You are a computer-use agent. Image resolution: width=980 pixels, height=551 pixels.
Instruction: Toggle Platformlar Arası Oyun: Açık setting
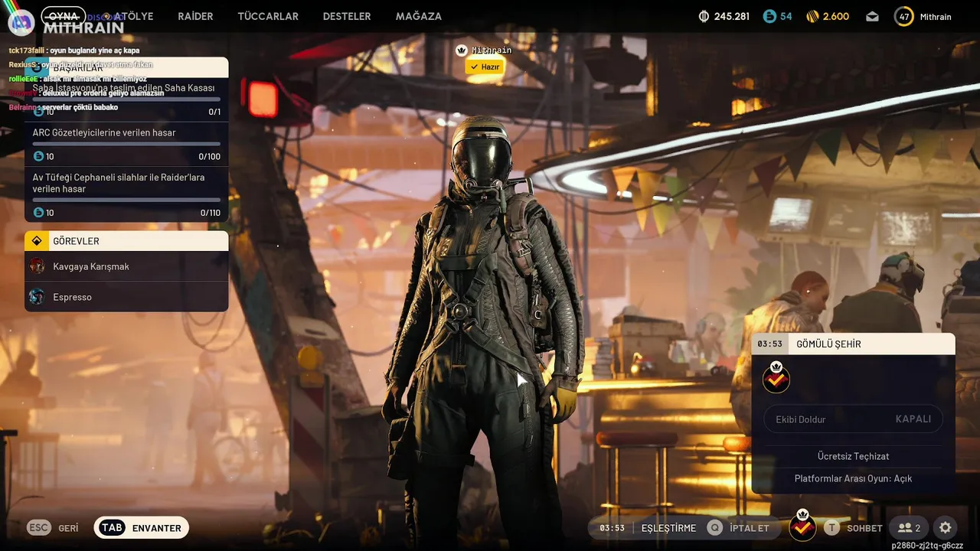point(854,478)
